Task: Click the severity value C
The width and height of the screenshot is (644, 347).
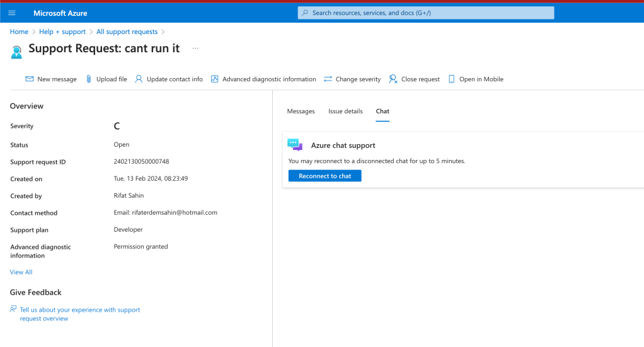Action: click(x=117, y=126)
